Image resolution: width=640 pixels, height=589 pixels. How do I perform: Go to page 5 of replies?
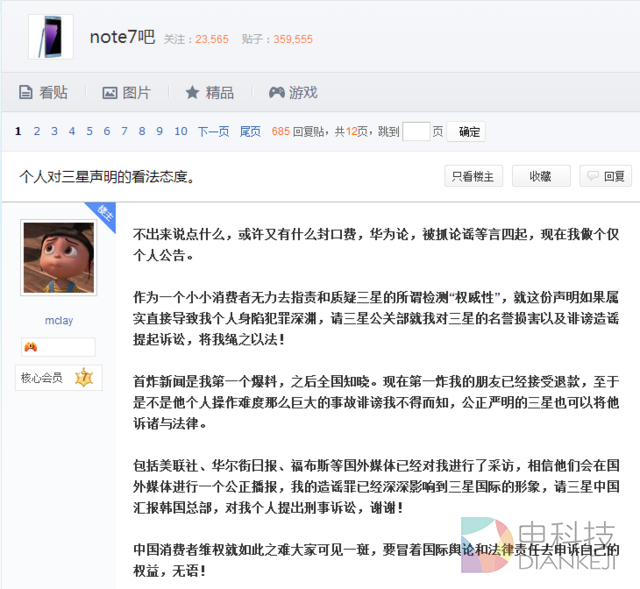tap(89, 131)
